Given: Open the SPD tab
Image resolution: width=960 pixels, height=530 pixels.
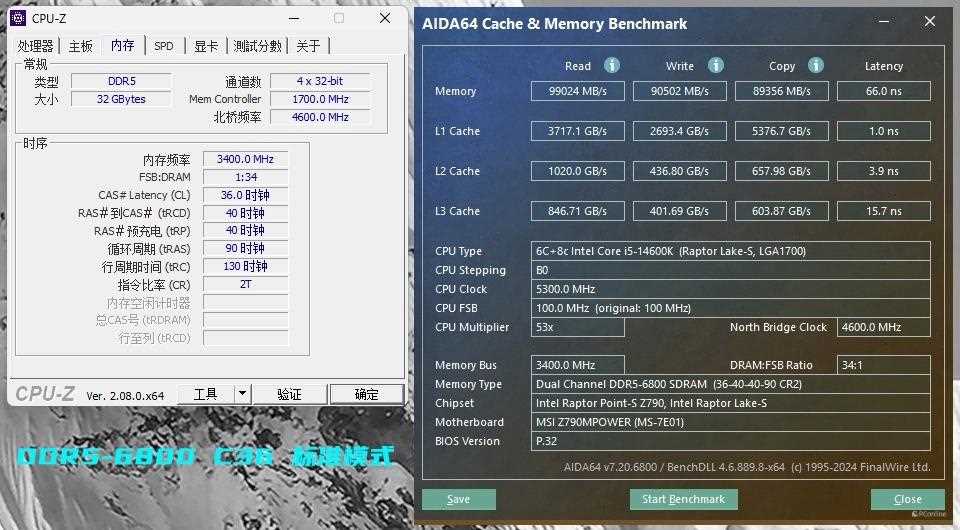Looking at the screenshot, I should coord(163,46).
